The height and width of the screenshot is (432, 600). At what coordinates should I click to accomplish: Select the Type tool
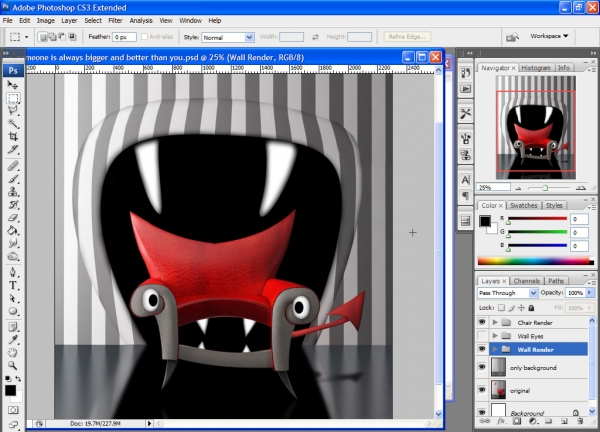pos(13,285)
